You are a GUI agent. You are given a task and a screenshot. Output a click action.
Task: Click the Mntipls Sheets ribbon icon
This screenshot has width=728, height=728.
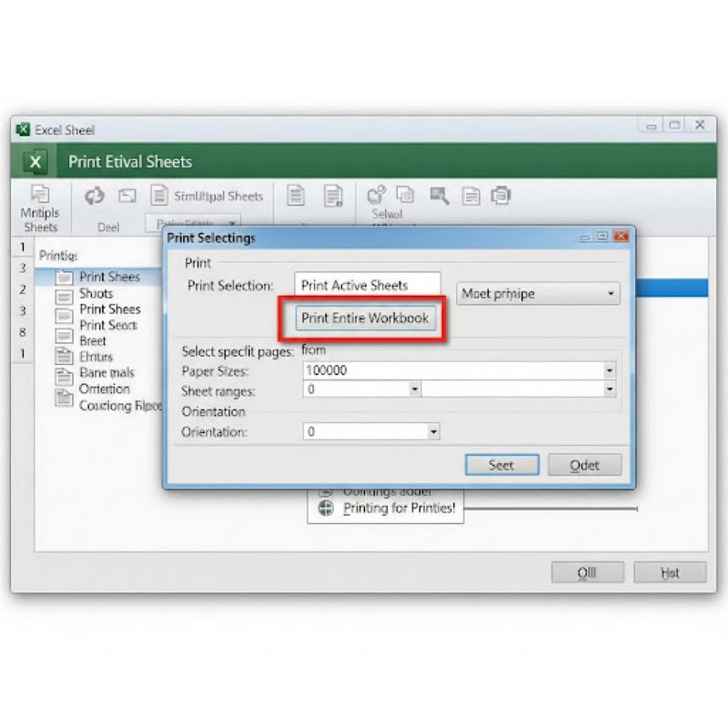pyautogui.click(x=40, y=195)
